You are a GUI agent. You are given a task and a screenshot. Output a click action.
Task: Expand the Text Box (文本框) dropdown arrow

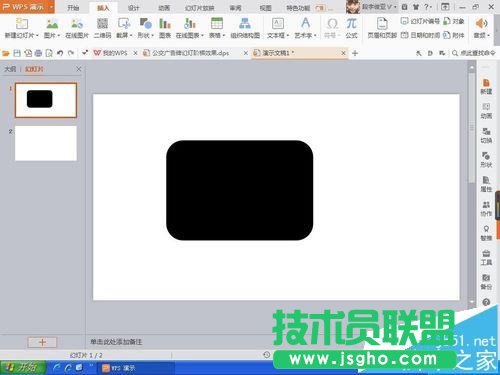pos(288,35)
